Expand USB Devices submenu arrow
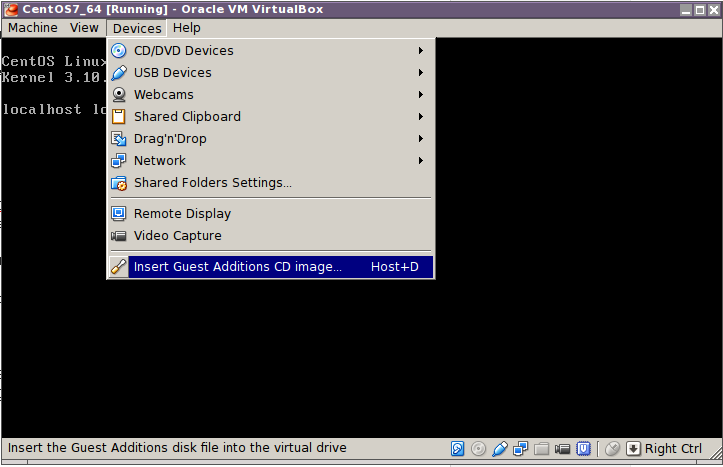The width and height of the screenshot is (723, 467). (x=421, y=73)
